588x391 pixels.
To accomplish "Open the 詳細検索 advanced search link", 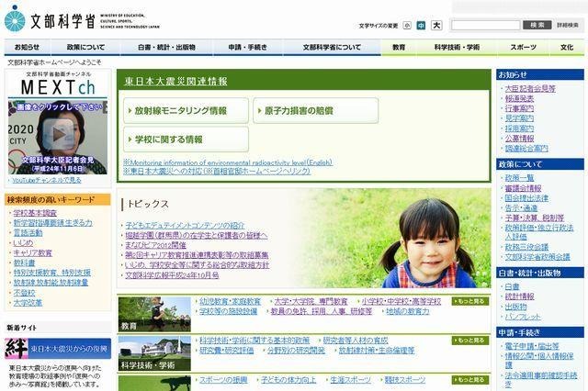I will tap(568, 25).
